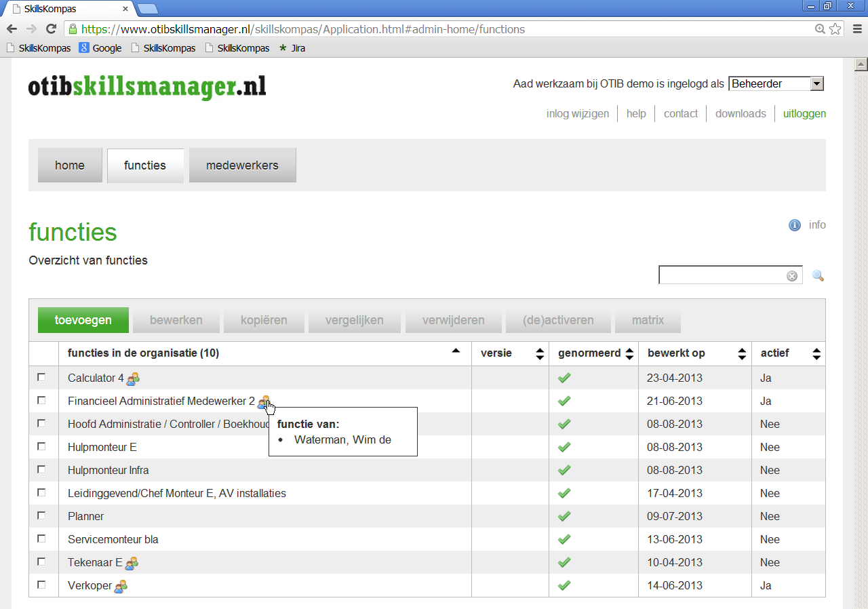Select the Hulpmonteur E checkbox

pyautogui.click(x=41, y=446)
